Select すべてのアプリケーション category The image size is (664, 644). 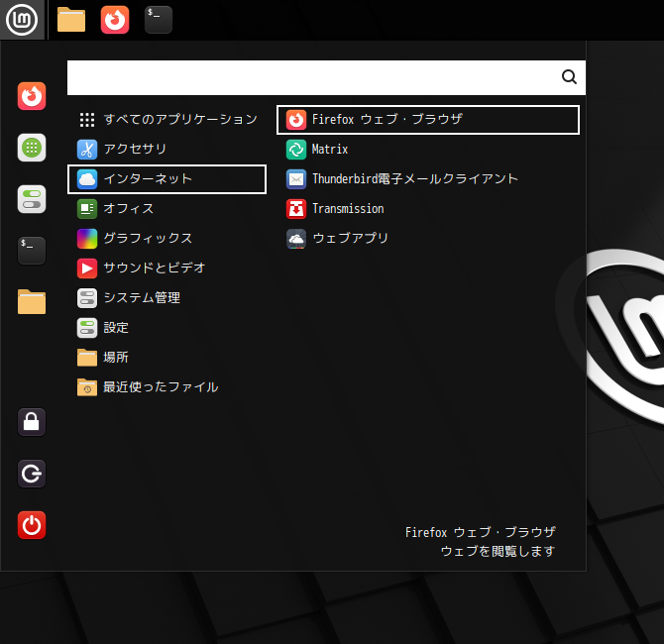166,120
